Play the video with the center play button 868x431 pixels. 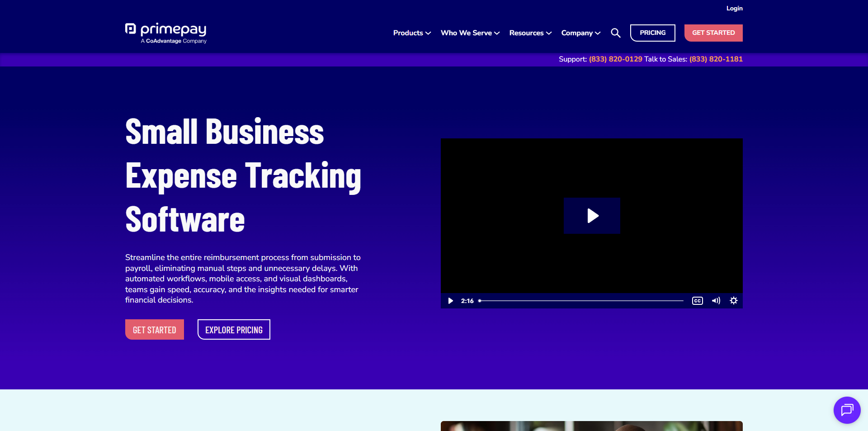click(592, 216)
